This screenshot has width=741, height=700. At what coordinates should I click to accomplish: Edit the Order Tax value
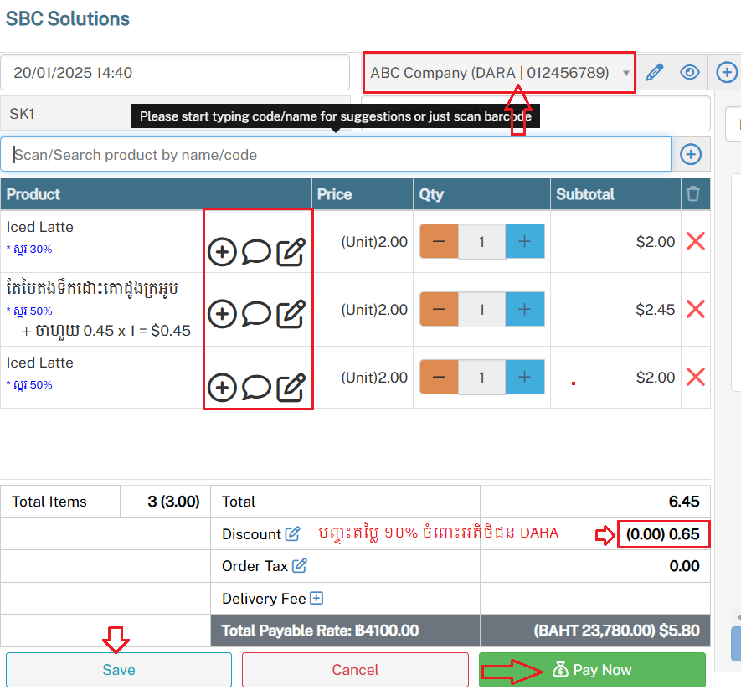tap(300, 566)
